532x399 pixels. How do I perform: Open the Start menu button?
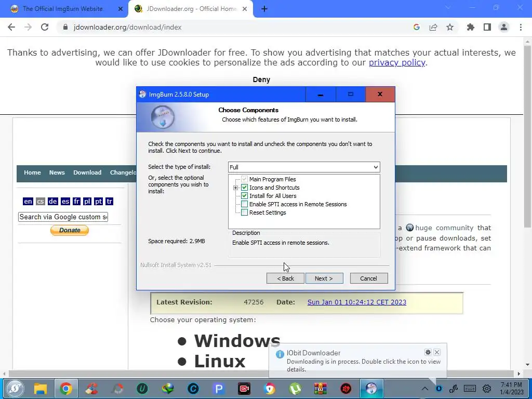[x=15, y=389]
